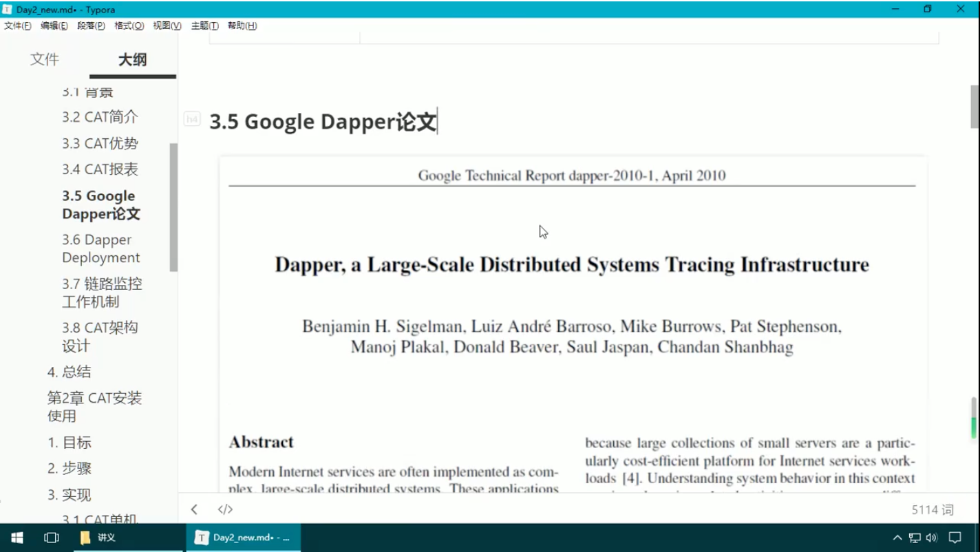Image resolution: width=980 pixels, height=552 pixels.
Task: Go to outline item 2. 步骤
Action: point(69,469)
